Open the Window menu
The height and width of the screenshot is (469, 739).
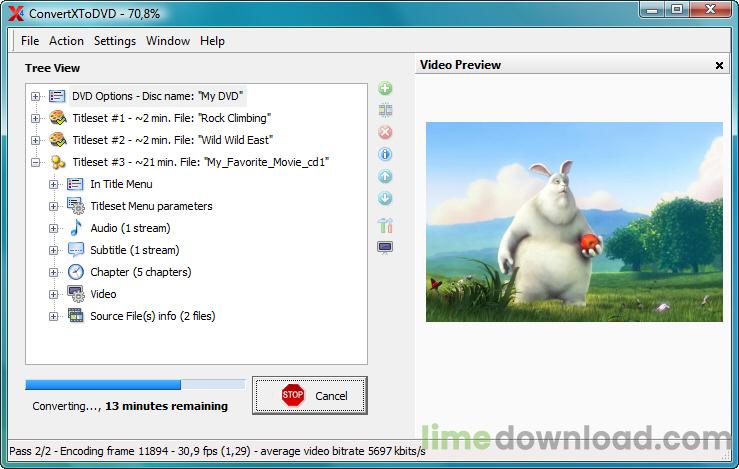168,41
